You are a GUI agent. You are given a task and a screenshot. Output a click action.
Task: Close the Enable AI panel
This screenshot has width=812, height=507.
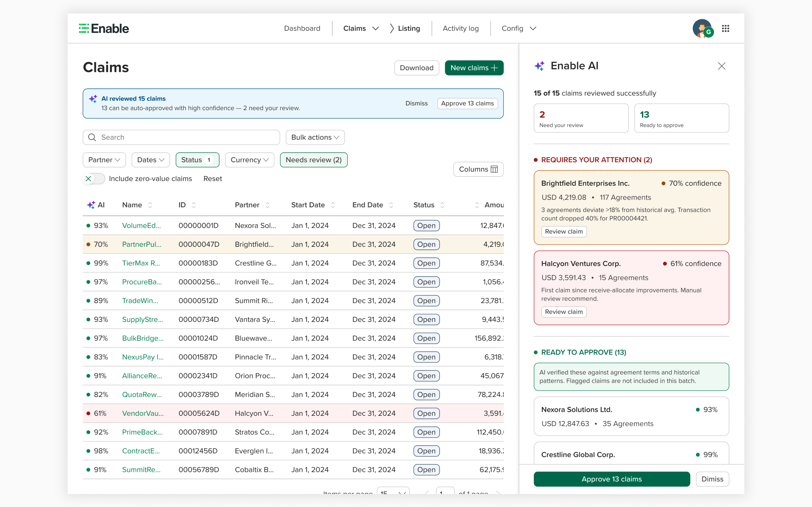point(722,66)
